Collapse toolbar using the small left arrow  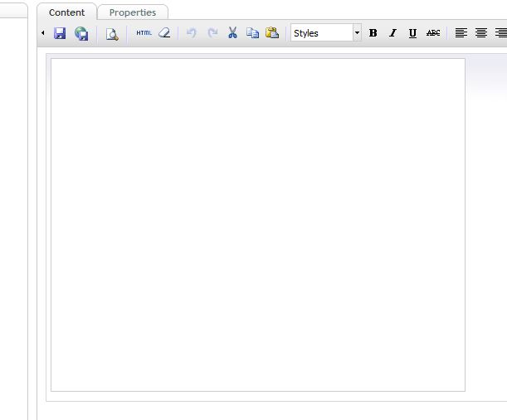click(x=43, y=33)
